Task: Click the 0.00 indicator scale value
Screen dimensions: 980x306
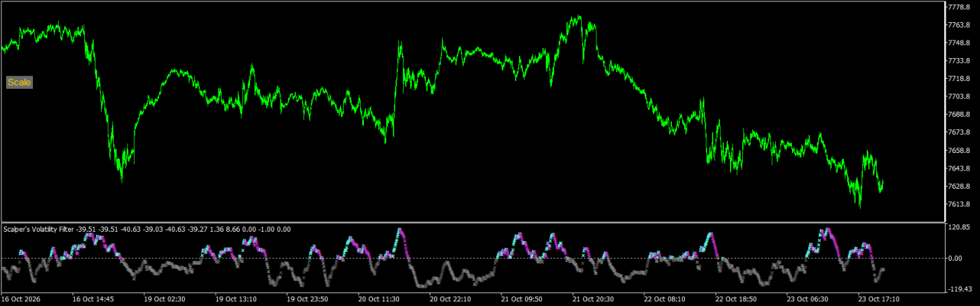Action: click(955, 259)
